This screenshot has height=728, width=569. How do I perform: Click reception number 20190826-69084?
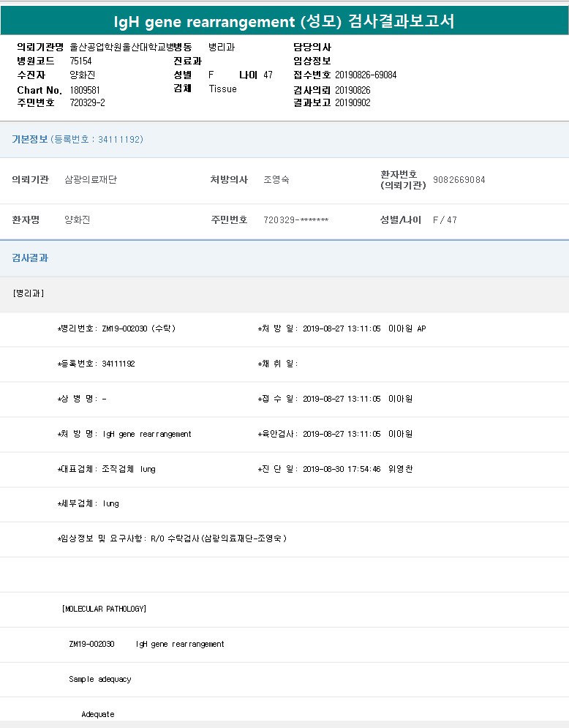pyautogui.click(x=366, y=75)
